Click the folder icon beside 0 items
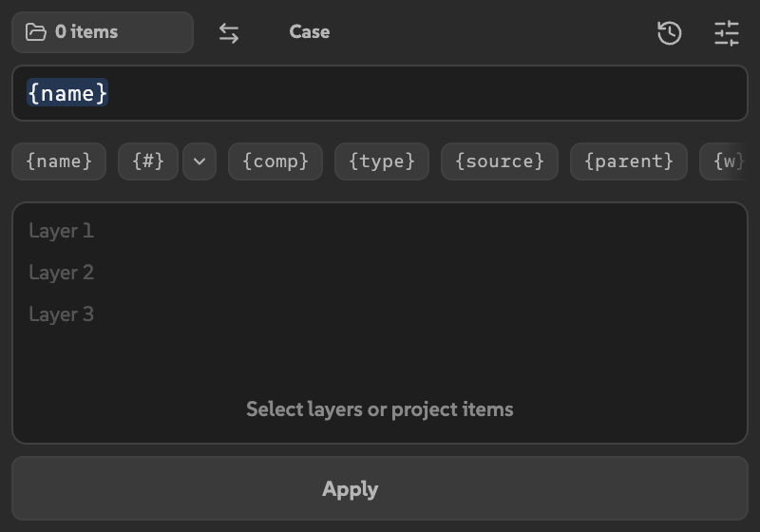This screenshot has width=760, height=532. point(36,32)
